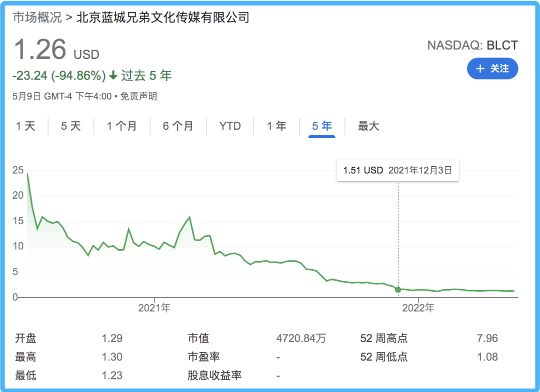Switch to the 6 个月 range tab
This screenshot has height=392, width=540.
click(x=178, y=126)
